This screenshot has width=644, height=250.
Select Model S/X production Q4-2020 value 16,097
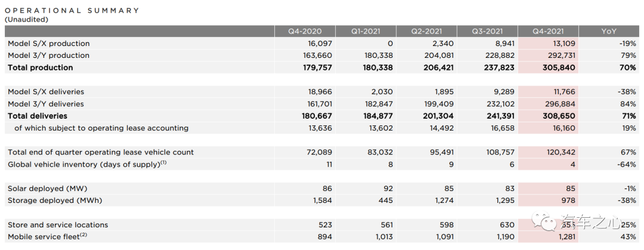point(320,44)
